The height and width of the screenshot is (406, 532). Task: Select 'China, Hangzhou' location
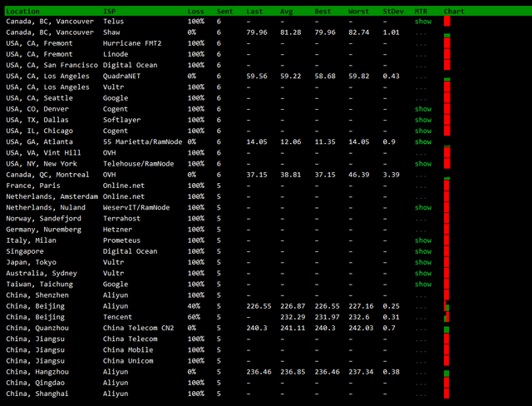(x=37, y=372)
